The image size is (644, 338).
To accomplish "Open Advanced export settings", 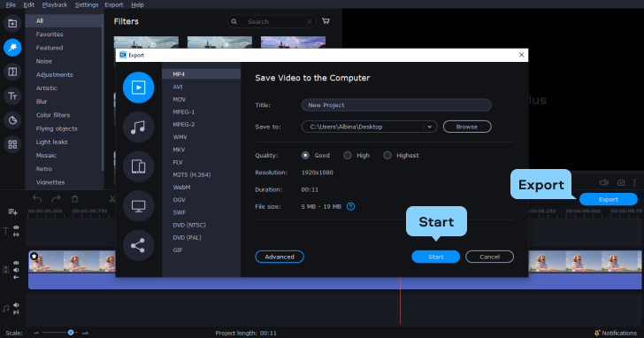I will tap(280, 257).
